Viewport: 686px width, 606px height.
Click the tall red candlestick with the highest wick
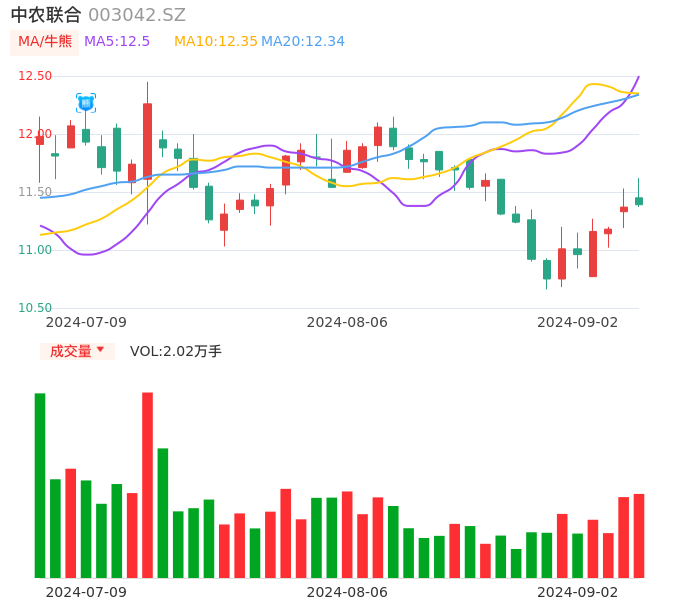(147, 140)
